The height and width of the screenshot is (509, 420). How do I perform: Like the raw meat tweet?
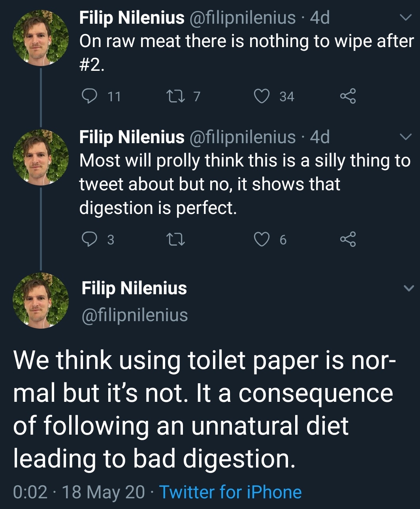point(261,96)
